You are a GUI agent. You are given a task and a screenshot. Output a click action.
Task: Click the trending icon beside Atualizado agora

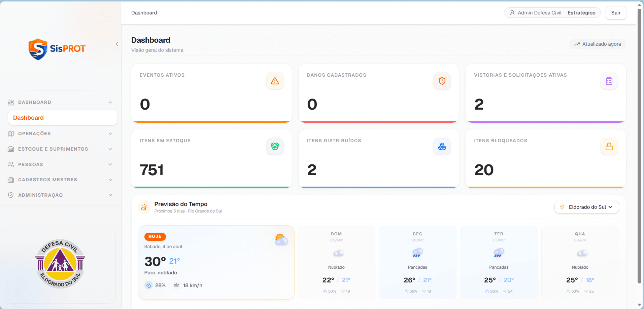coord(577,44)
